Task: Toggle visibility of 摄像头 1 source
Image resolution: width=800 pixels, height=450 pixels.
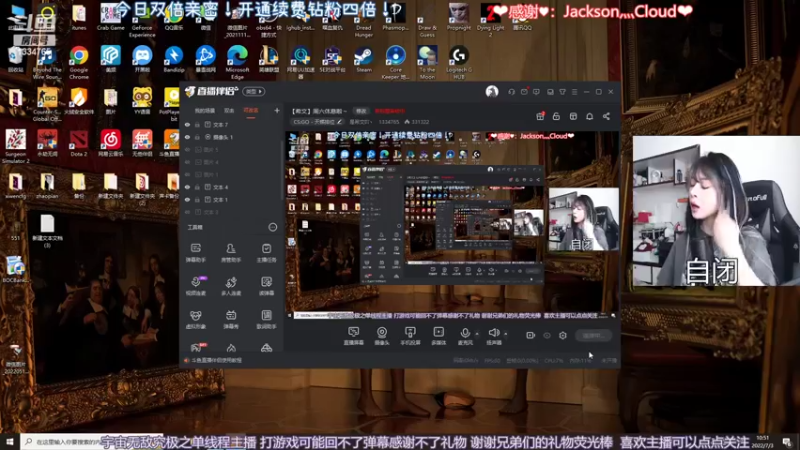Action: 187,137
